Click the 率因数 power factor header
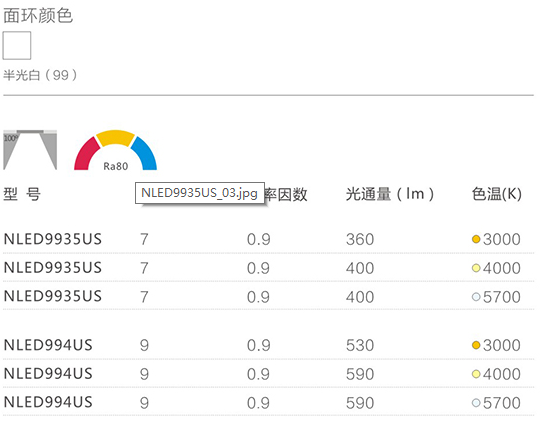Image resolution: width=541 pixels, height=425 pixels. click(x=286, y=194)
